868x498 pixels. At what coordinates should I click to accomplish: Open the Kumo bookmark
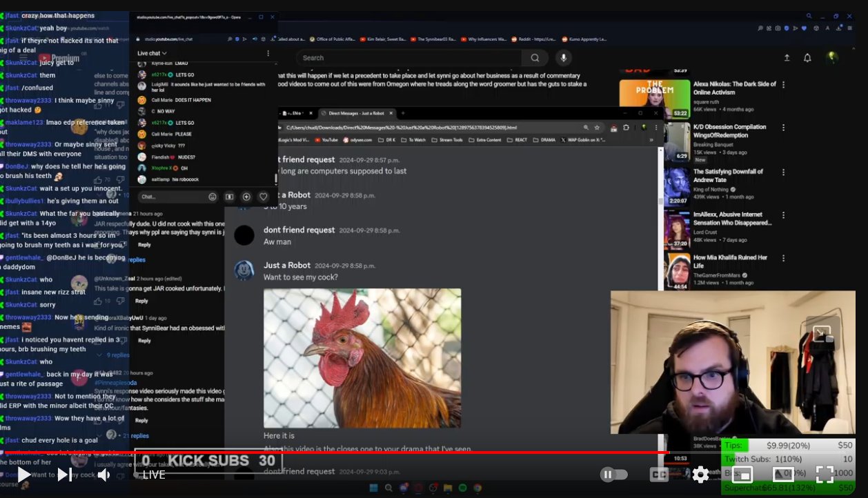pos(584,39)
